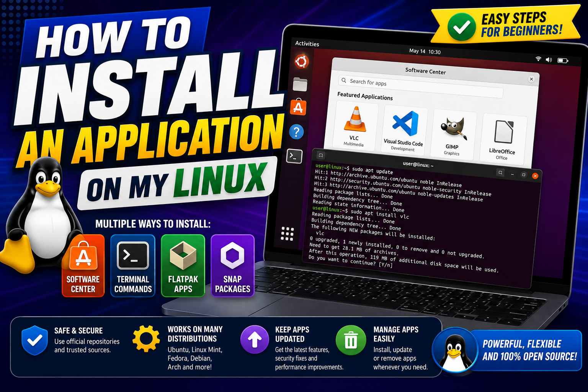Click 'Easy Steps for Beginners!' banner
Image resolution: width=588 pixels, height=392 pixels.
point(505,24)
